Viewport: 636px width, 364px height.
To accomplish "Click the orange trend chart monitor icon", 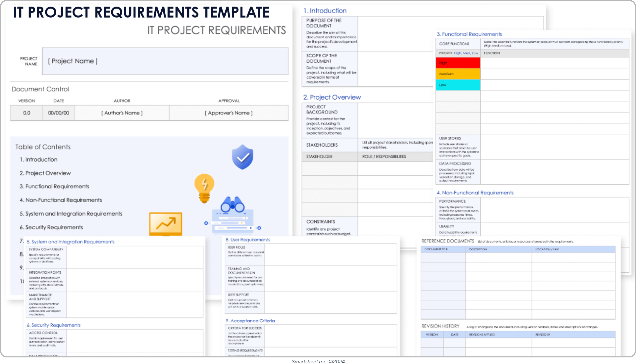I will pos(166,224).
